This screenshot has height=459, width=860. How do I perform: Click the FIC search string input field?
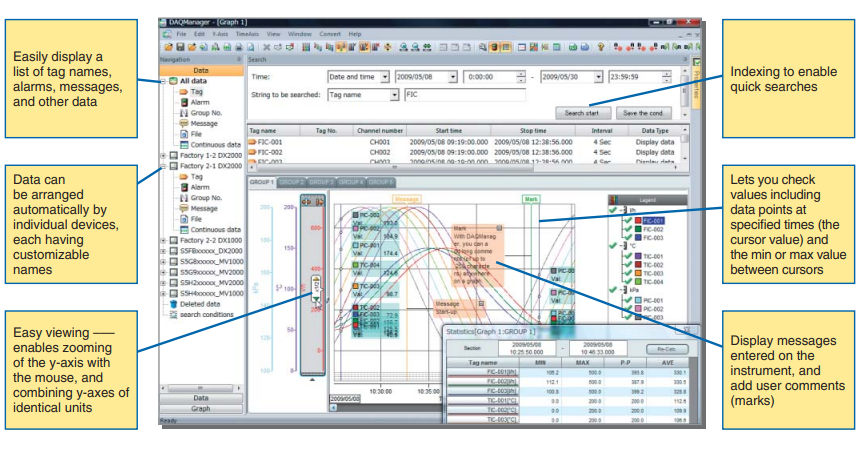click(x=465, y=95)
